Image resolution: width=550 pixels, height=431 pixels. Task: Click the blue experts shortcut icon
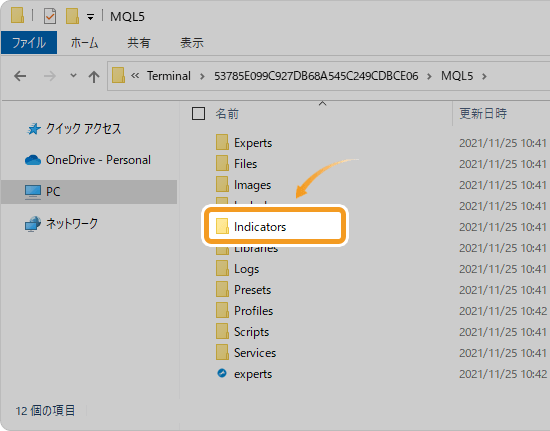pos(222,373)
